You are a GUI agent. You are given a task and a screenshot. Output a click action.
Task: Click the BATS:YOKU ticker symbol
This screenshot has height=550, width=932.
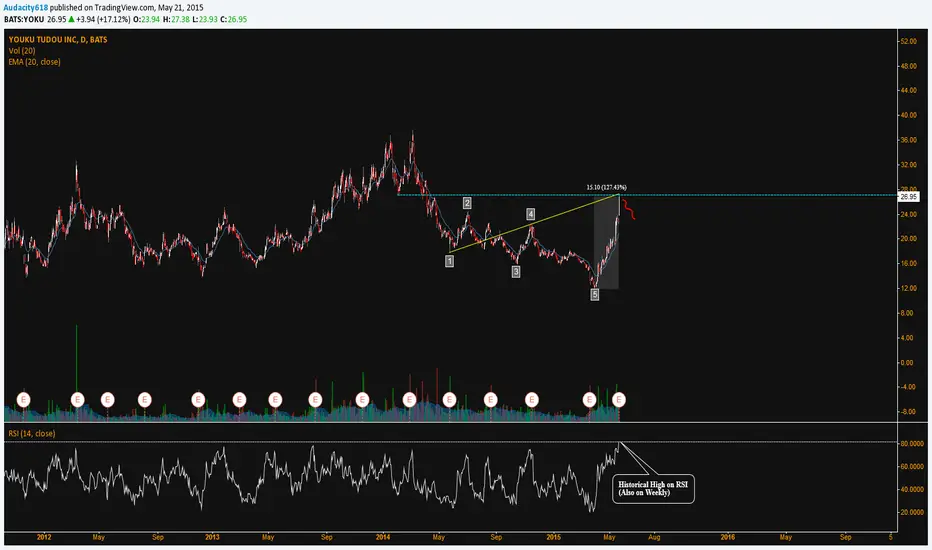(24, 20)
